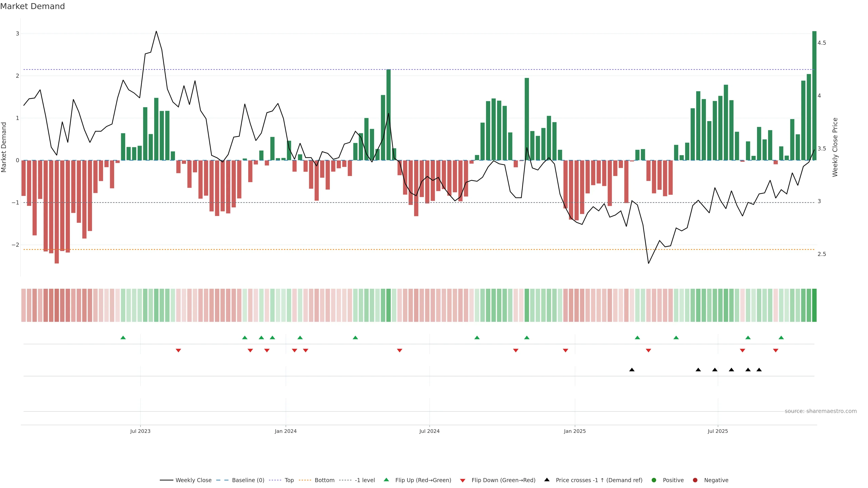Click the Negative red dot legend
Screen dimensions: 868x488
[695, 480]
